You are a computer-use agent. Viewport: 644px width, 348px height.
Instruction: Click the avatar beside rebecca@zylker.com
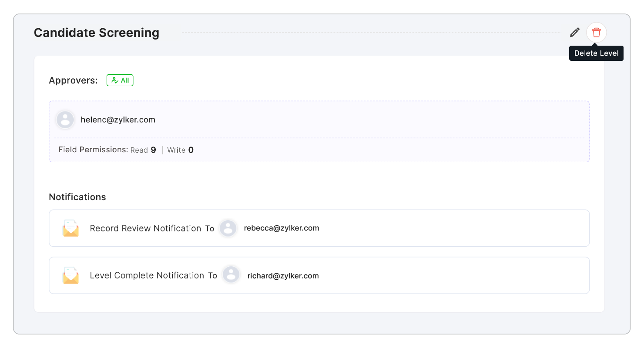tap(228, 228)
